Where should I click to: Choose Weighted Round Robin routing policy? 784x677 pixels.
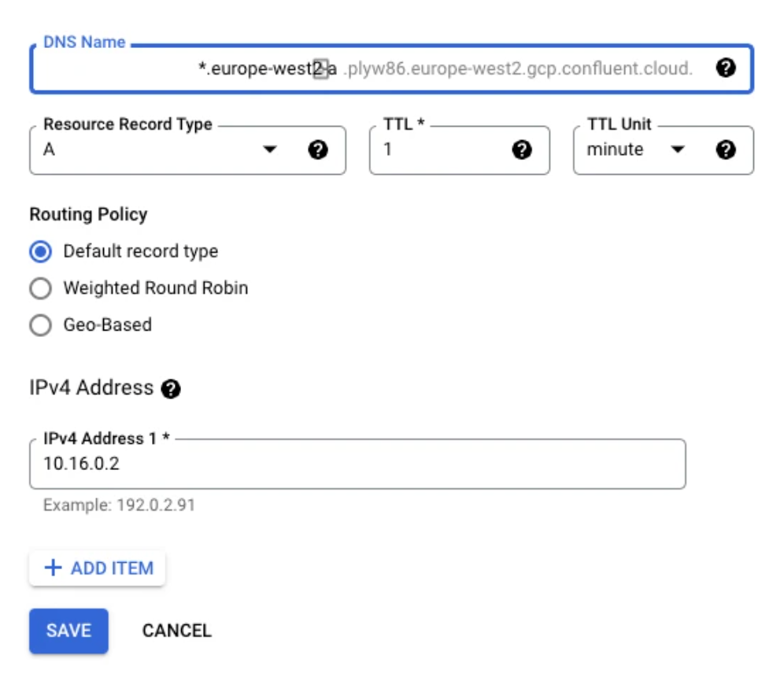coord(40,289)
